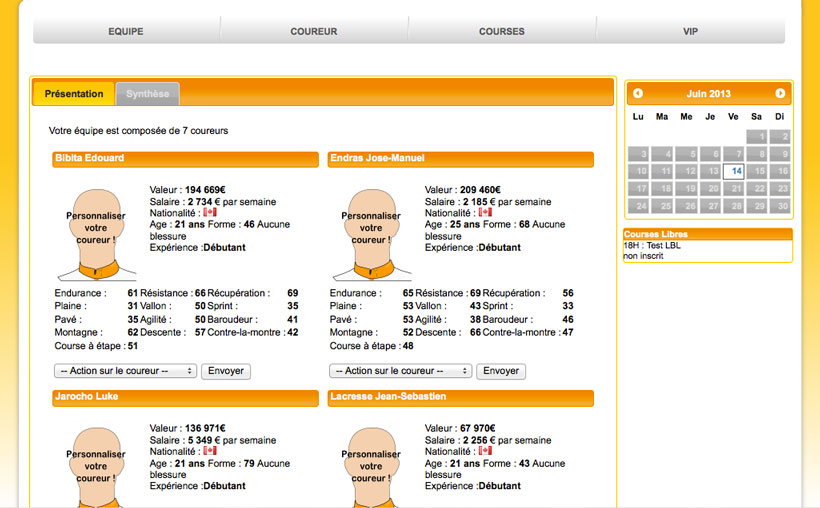Select June 21 in the calendar
820x508 pixels.
coord(733,189)
